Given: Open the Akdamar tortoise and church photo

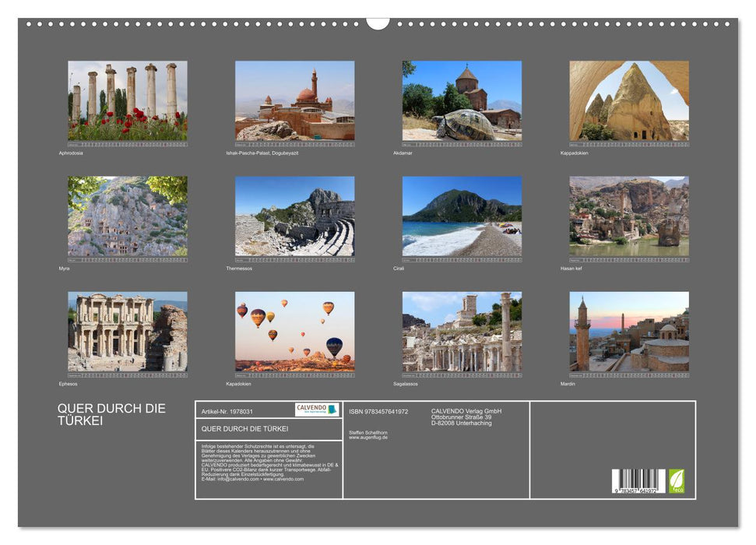Looking at the screenshot, I should coord(462,100).
